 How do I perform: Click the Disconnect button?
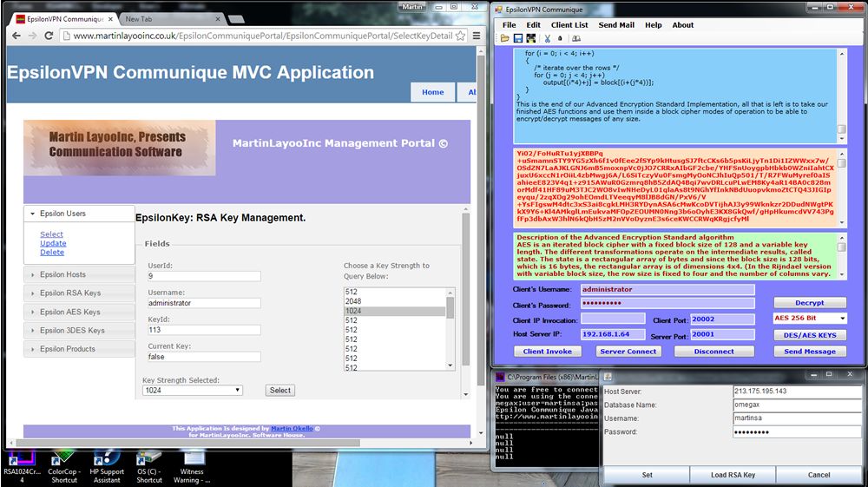pos(714,352)
